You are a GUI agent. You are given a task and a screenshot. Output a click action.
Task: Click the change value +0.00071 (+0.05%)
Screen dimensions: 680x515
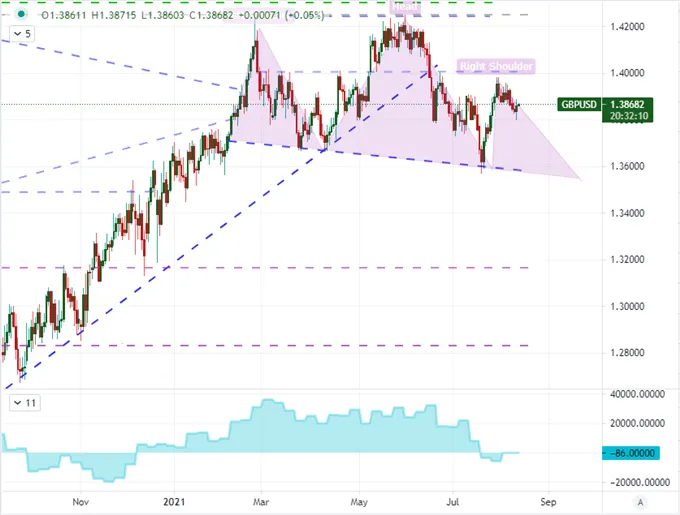(280, 16)
